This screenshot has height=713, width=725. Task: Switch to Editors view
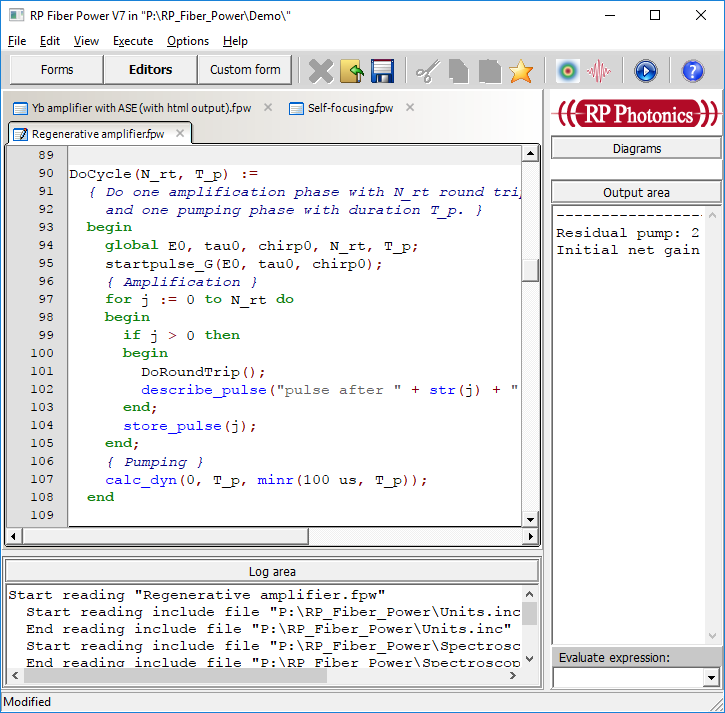150,70
